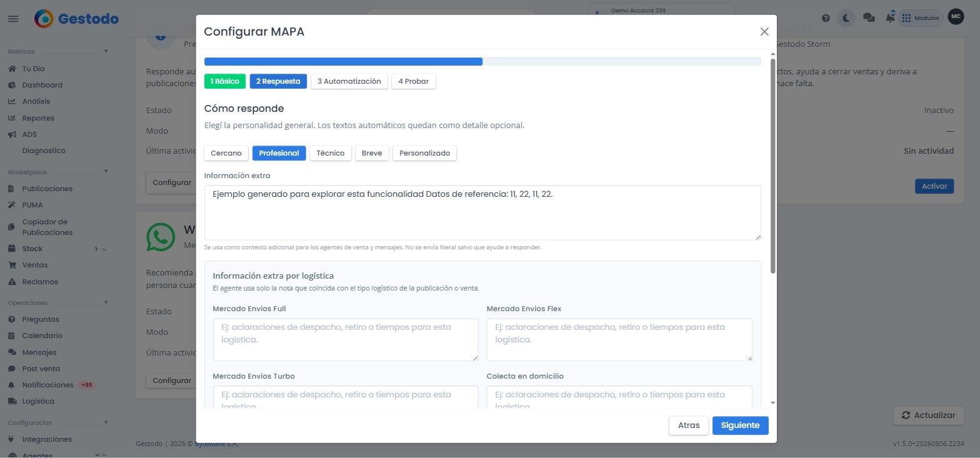Open Integraciones plug icon
The height and width of the screenshot is (458, 980).
pyautogui.click(x=12, y=439)
